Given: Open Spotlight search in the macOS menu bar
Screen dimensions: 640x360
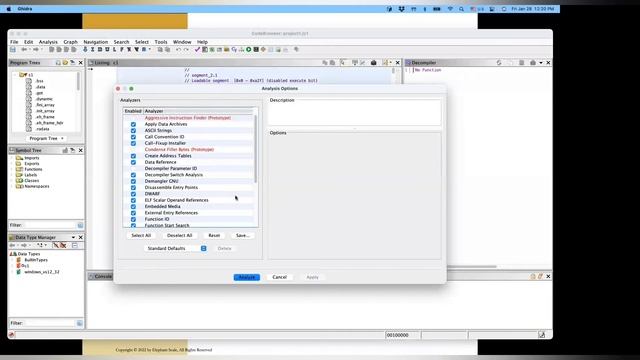Looking at the screenshot, I should [x=461, y=9].
